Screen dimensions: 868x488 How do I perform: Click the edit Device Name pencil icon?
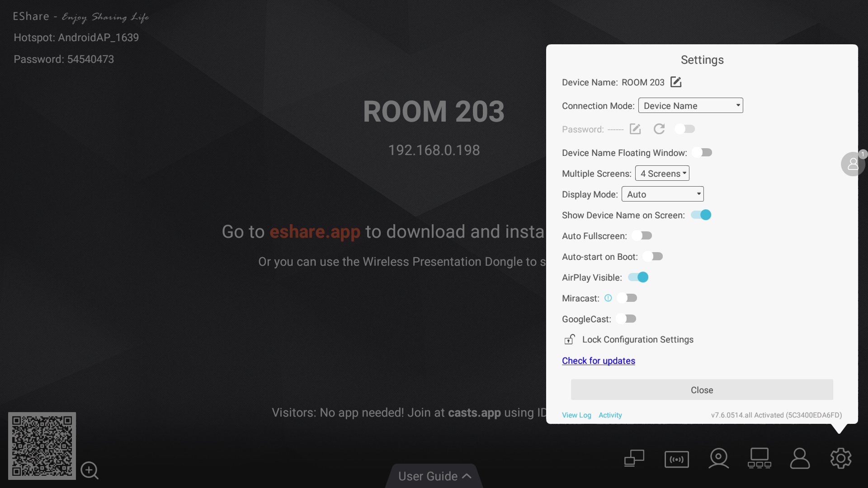pos(676,82)
